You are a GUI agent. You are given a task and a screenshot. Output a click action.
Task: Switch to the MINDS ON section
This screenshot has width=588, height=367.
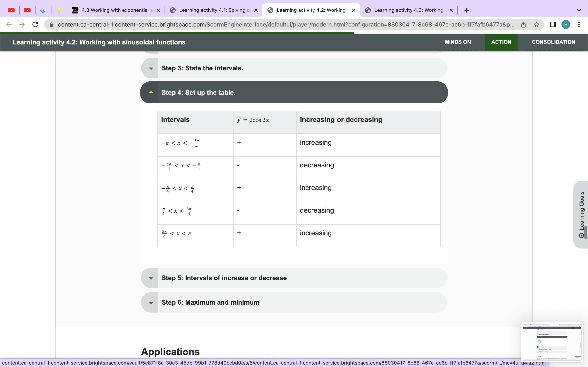pos(458,42)
